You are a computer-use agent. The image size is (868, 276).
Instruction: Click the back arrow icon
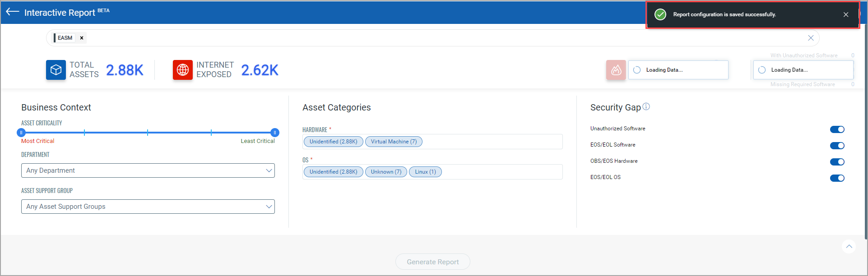pyautogui.click(x=12, y=12)
